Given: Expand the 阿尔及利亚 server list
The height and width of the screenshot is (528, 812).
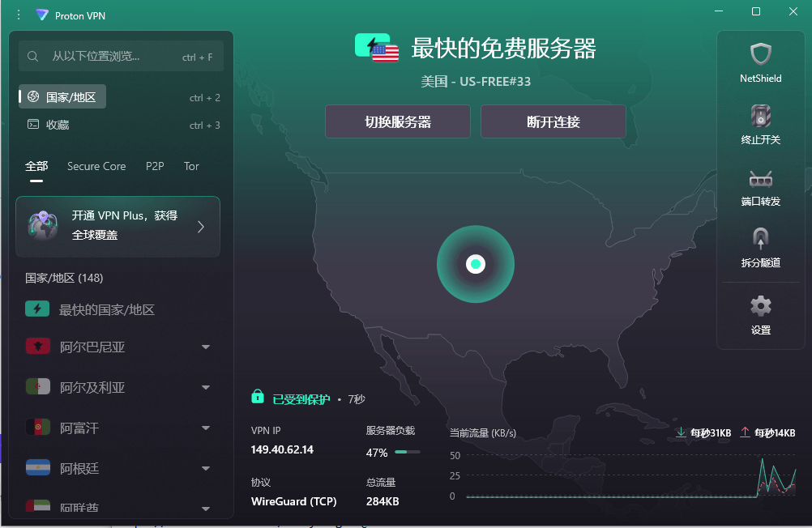Looking at the screenshot, I should (206, 387).
